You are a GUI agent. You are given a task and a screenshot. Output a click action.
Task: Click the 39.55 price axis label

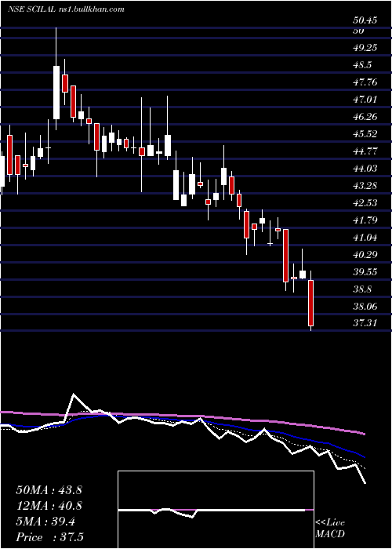pyautogui.click(x=365, y=272)
